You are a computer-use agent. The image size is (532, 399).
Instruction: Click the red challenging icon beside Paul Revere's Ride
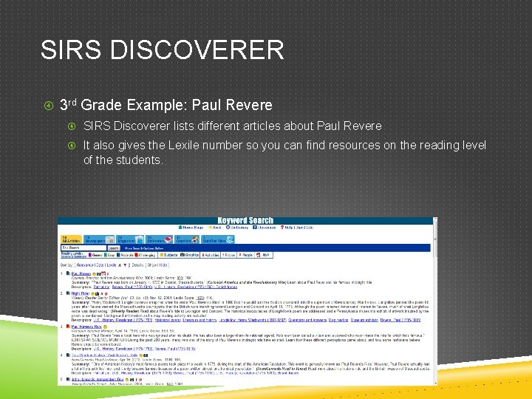click(68, 327)
